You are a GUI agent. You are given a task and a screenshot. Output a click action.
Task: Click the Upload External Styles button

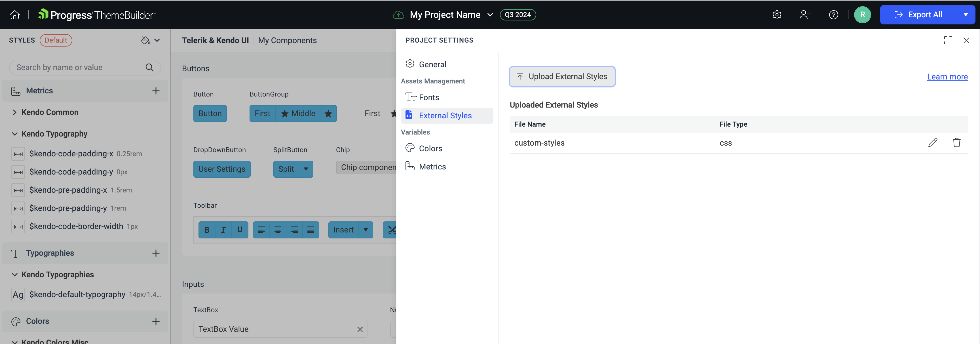pos(562,76)
